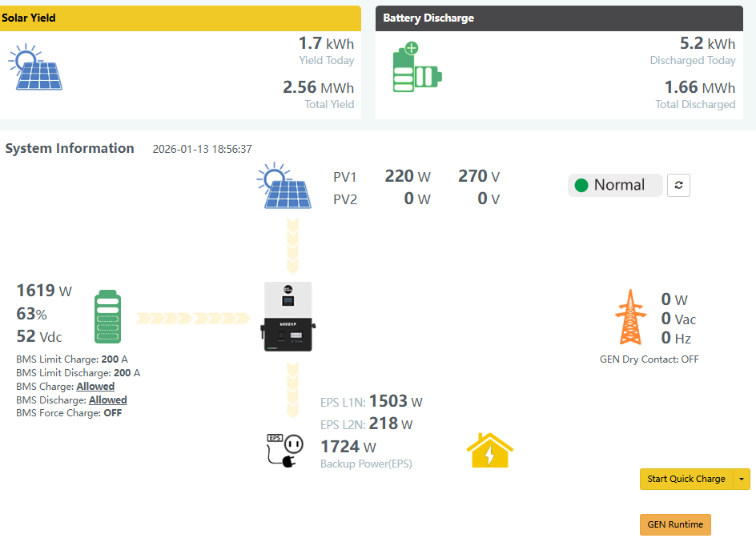Click the PV1 220 W power value
The width and height of the screenshot is (756, 538).
(x=407, y=176)
